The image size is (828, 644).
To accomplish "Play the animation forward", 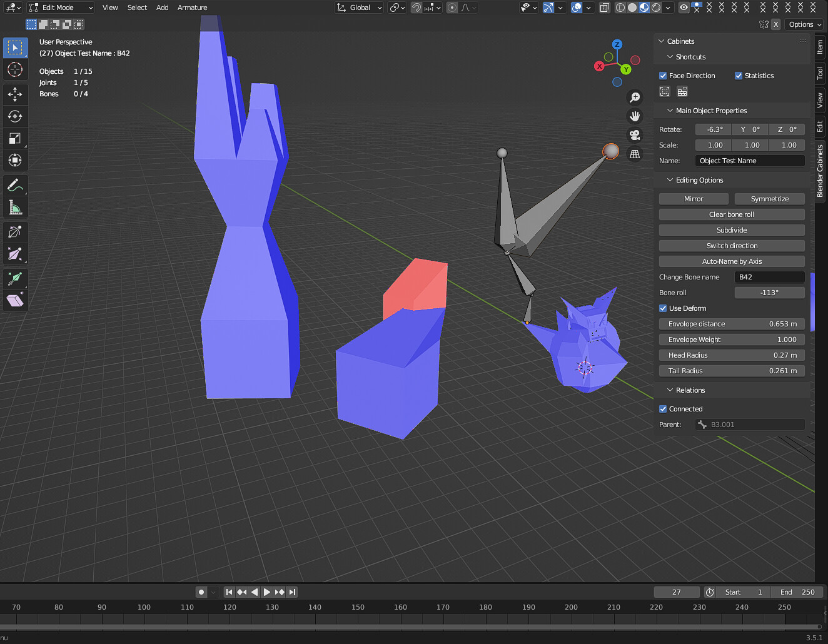I will tap(267, 592).
